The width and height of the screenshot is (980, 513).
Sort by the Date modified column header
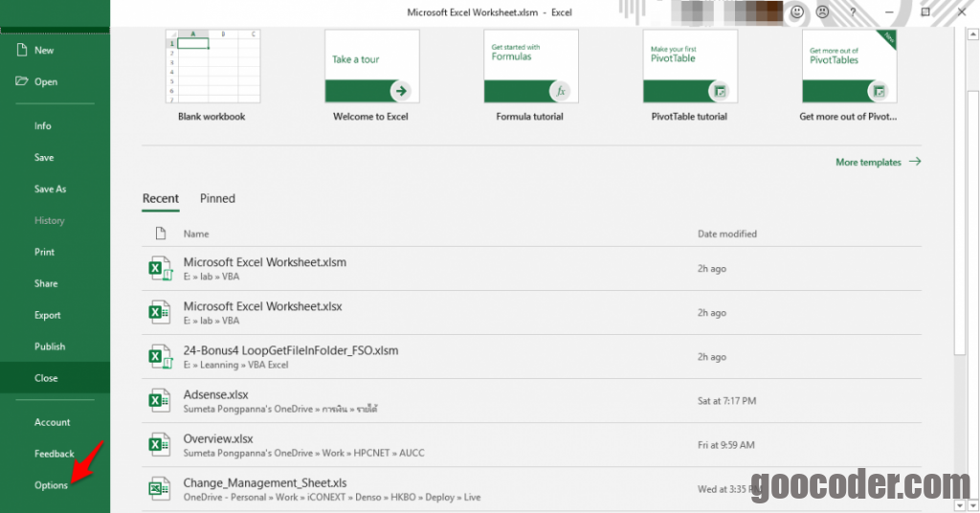click(x=727, y=234)
